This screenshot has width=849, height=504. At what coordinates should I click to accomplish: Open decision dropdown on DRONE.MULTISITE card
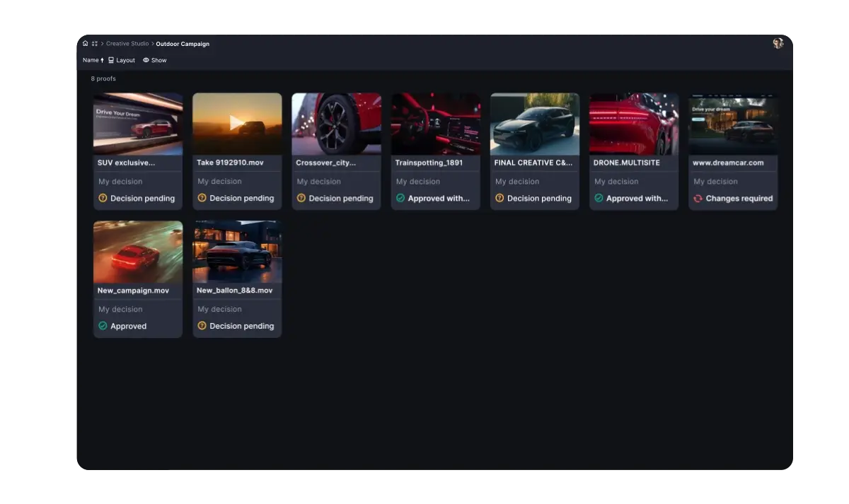(633, 199)
